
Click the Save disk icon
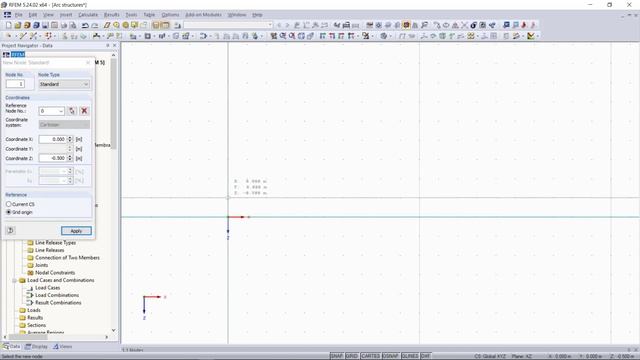pyautogui.click(x=45, y=25)
